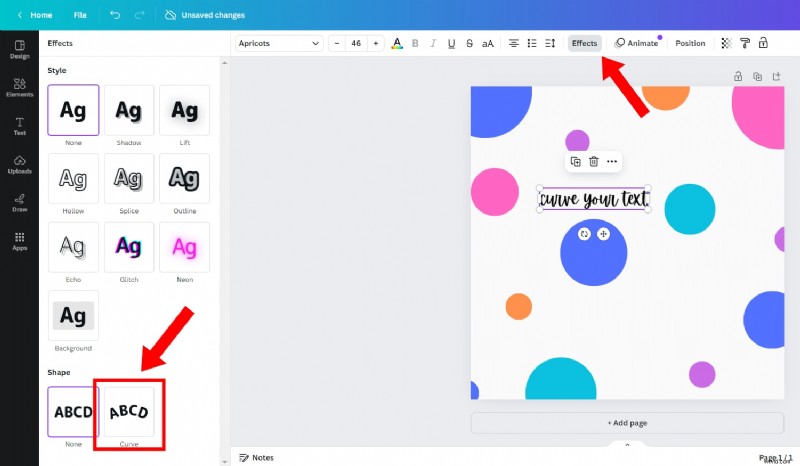Open the File menu

click(80, 15)
